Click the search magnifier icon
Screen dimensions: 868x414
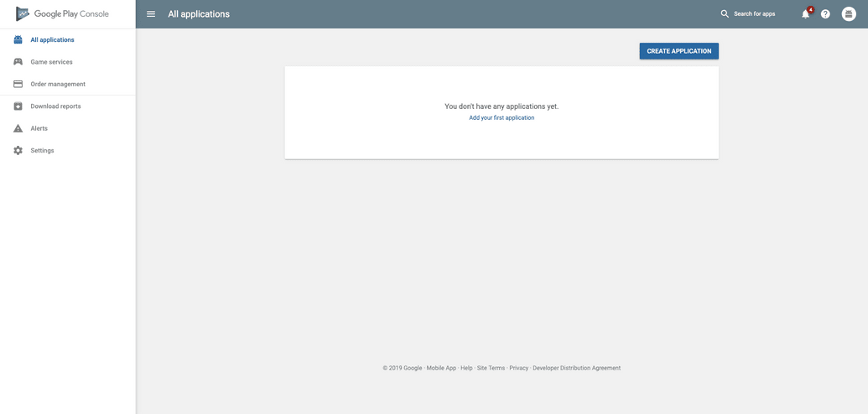725,14
